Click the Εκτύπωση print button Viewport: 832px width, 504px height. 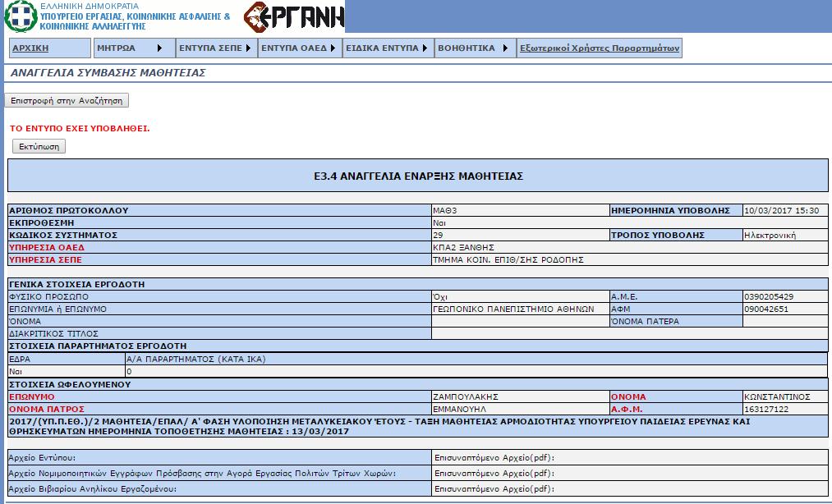pyautogui.click(x=39, y=146)
